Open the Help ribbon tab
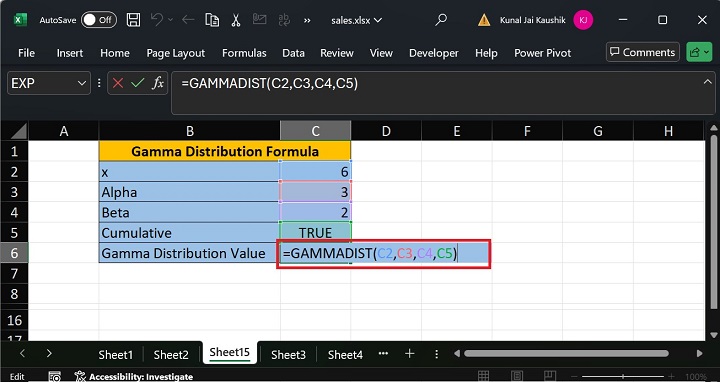The width and height of the screenshot is (720, 382). pyautogui.click(x=486, y=53)
